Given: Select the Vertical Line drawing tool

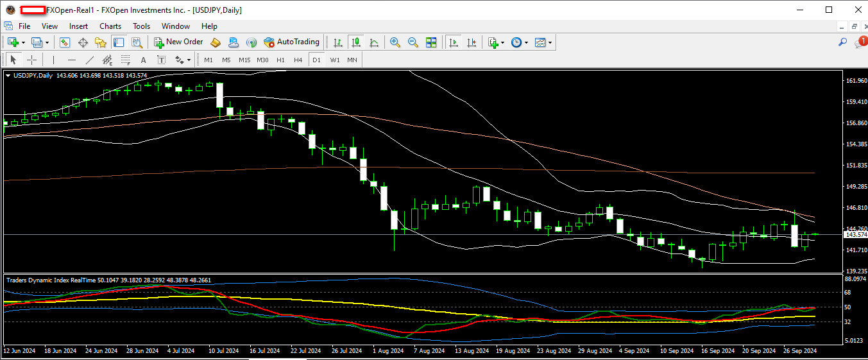Looking at the screenshot, I should pos(53,60).
